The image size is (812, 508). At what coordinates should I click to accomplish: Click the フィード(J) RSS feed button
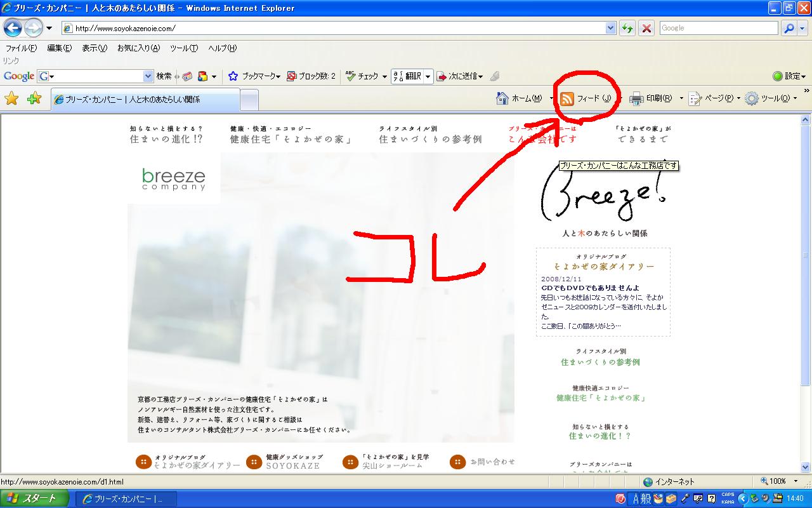586,98
